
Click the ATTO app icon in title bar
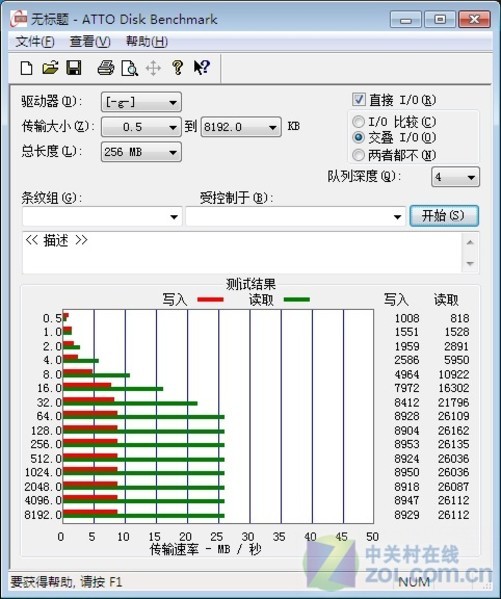point(18,19)
